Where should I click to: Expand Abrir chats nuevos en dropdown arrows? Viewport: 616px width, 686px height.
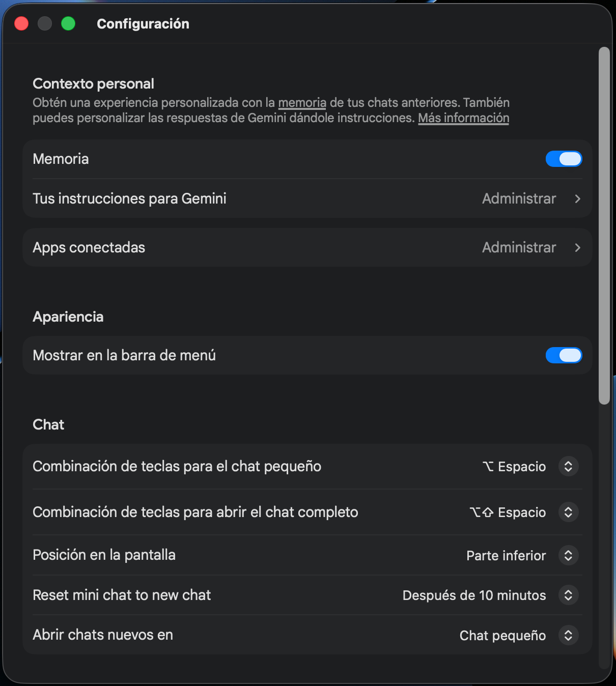pyautogui.click(x=568, y=635)
